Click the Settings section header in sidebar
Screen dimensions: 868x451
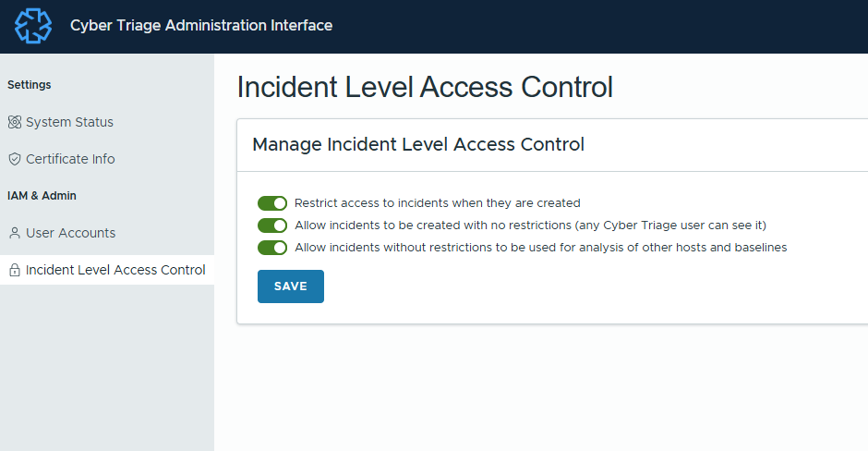30,85
